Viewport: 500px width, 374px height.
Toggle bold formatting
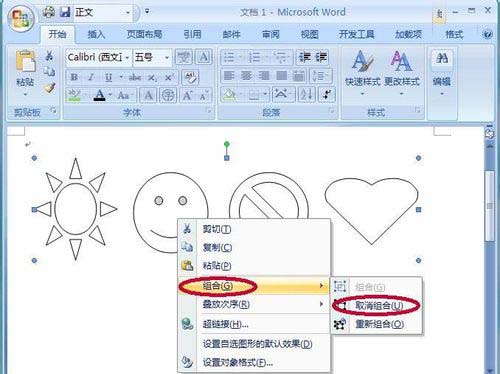point(74,77)
